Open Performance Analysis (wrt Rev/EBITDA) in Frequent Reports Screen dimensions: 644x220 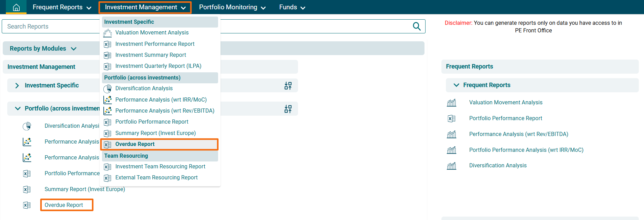click(x=518, y=134)
